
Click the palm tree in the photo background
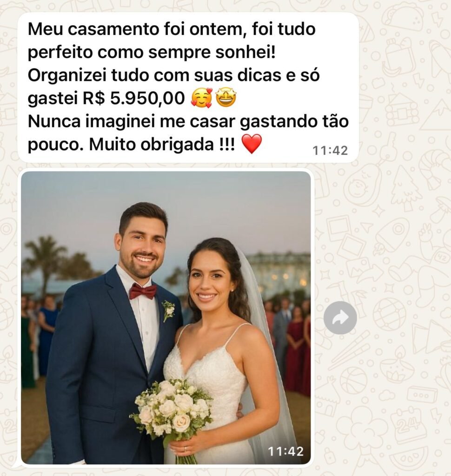46,261
